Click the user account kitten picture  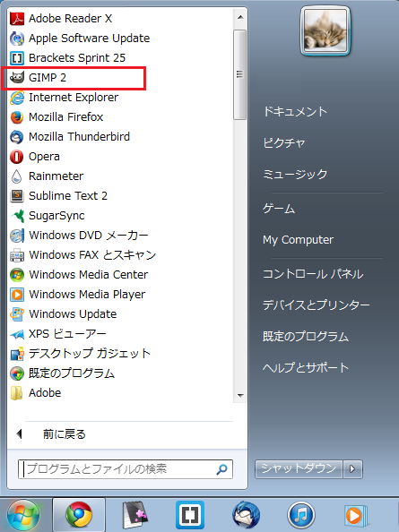coord(325,30)
